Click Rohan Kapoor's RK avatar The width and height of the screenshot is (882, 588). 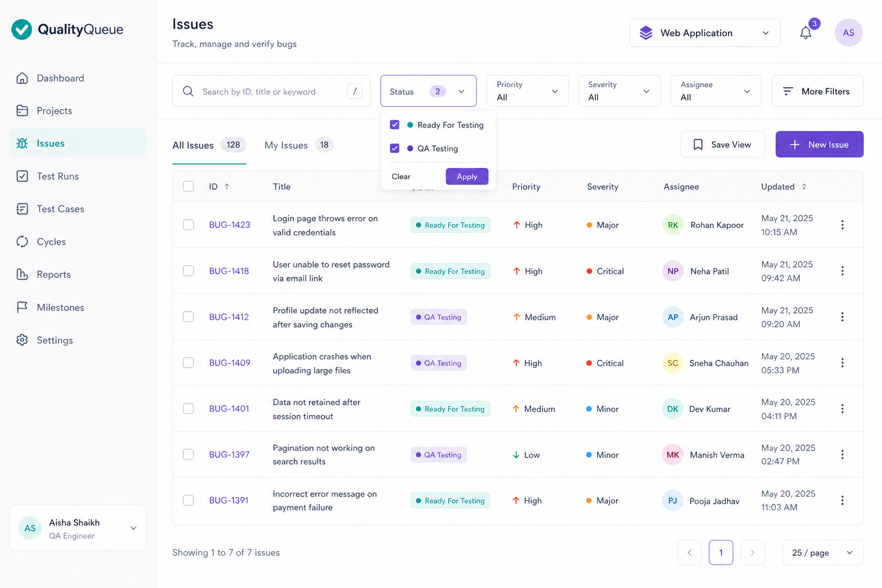tap(673, 225)
